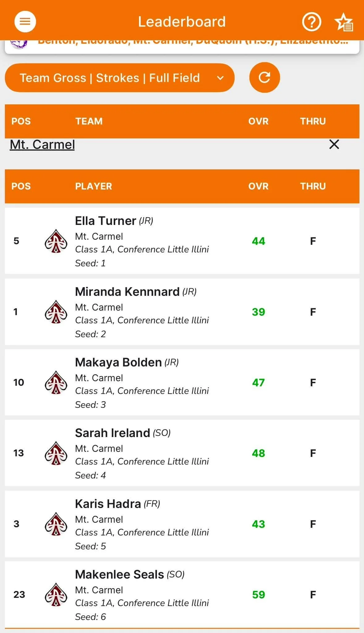Click the dropdown chevron arrow
364x633 pixels.
point(220,78)
